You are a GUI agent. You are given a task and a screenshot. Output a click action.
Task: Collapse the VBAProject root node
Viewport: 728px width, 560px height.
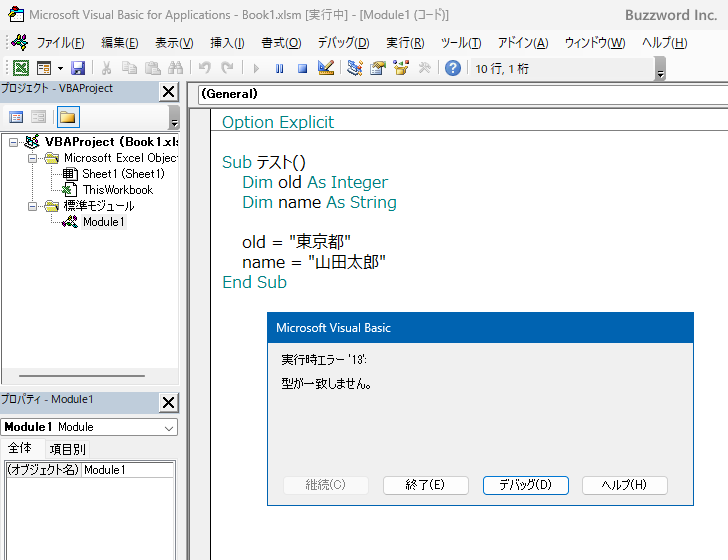click(x=13, y=142)
